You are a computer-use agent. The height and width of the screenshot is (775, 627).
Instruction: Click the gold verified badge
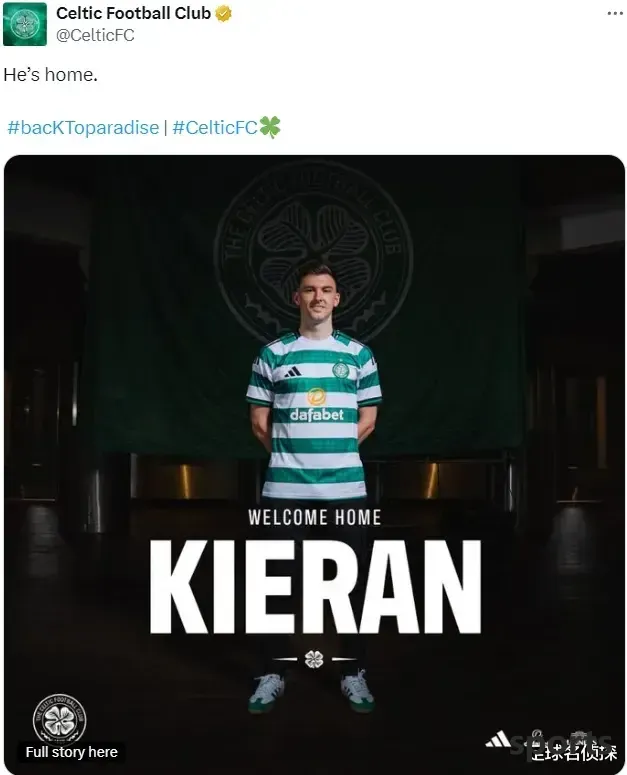pyautogui.click(x=223, y=14)
